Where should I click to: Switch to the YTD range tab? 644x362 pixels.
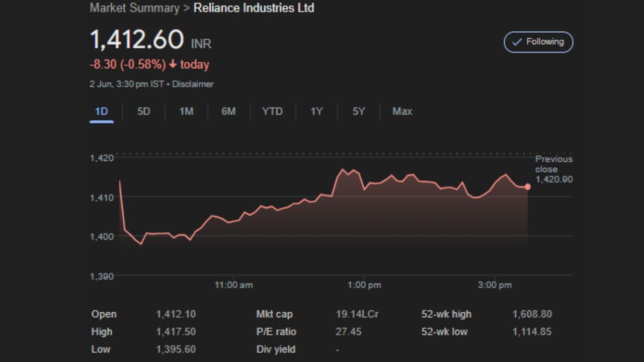pos(272,112)
